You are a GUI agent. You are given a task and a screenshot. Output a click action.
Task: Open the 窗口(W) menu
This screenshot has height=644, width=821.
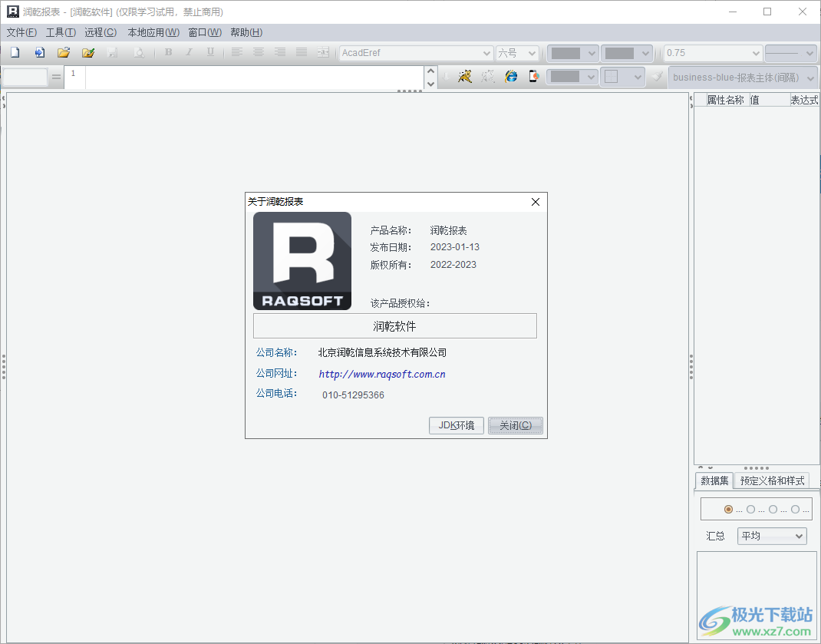coord(205,32)
